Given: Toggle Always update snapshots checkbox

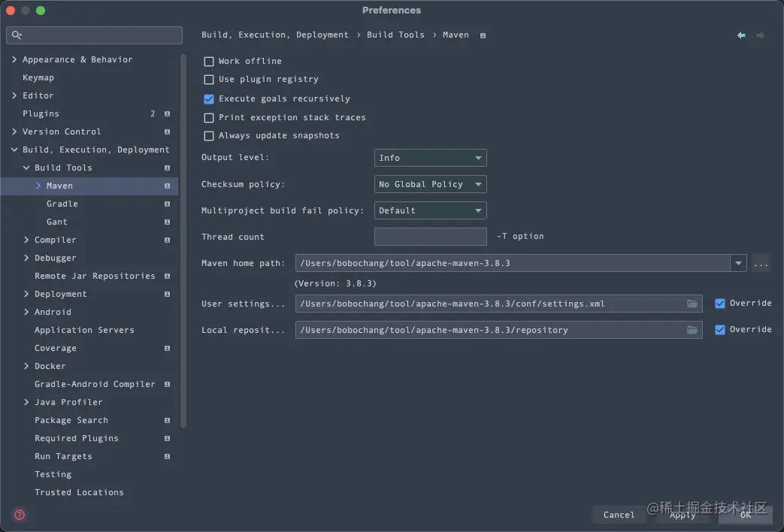Looking at the screenshot, I should (209, 135).
